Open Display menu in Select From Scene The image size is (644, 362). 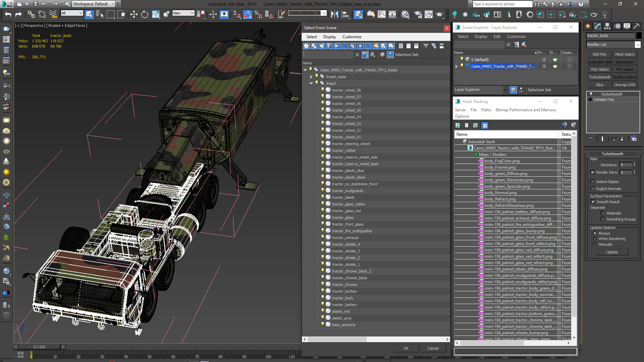(x=329, y=37)
